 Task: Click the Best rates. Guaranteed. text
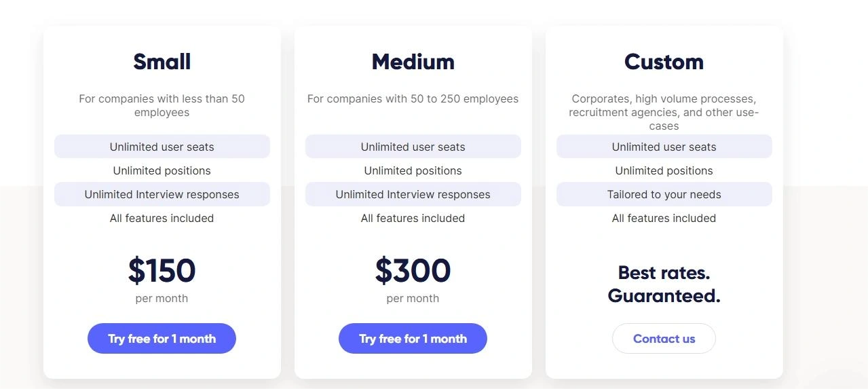664,284
